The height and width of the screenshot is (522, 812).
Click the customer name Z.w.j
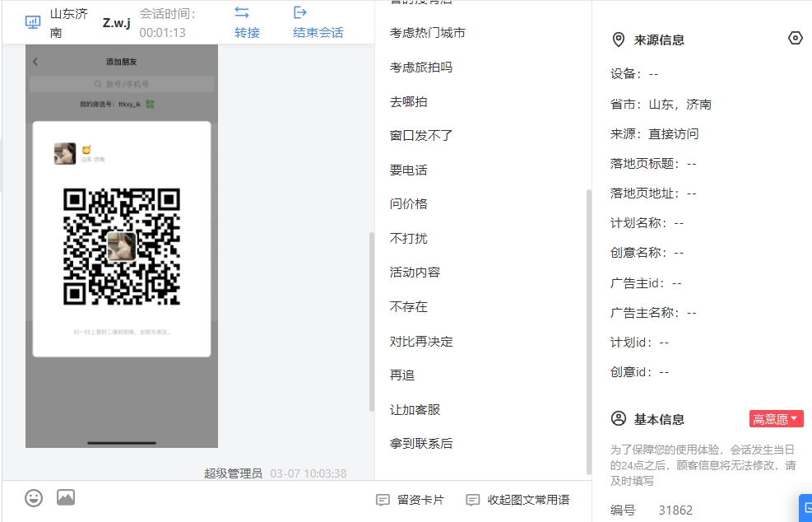pyautogui.click(x=117, y=23)
